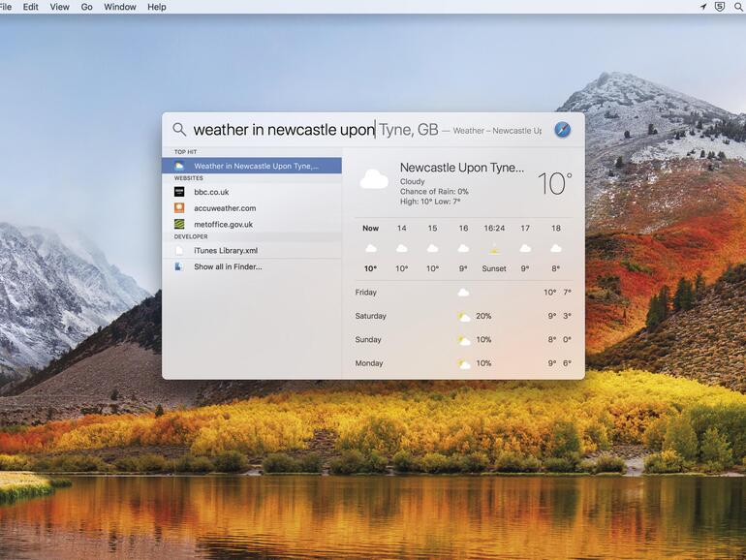Select top hit Weather in Newcastle Upon Tyne

coord(252,166)
